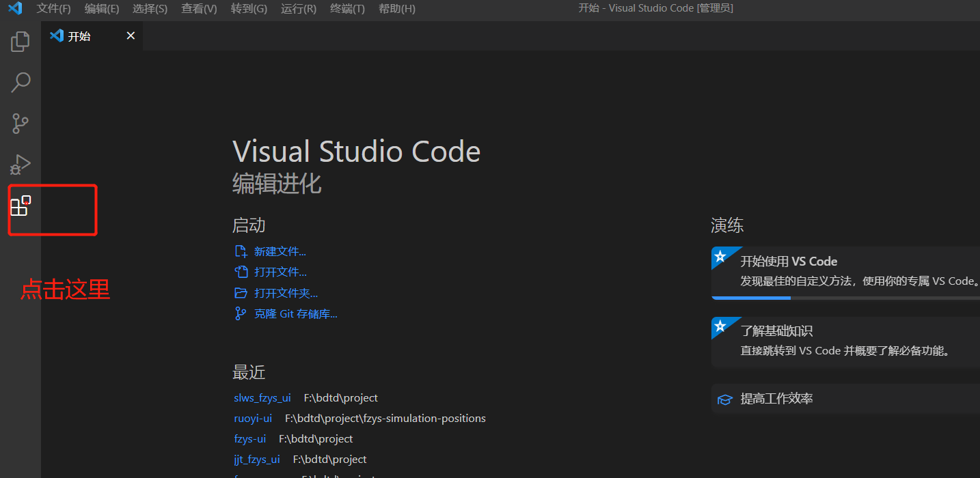Open the Run and Debug icon
980x478 pixels.
coord(20,164)
